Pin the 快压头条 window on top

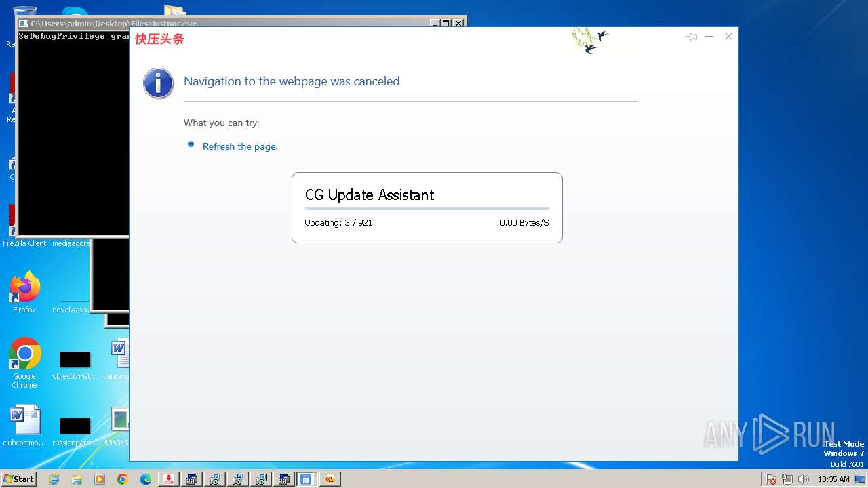[691, 37]
